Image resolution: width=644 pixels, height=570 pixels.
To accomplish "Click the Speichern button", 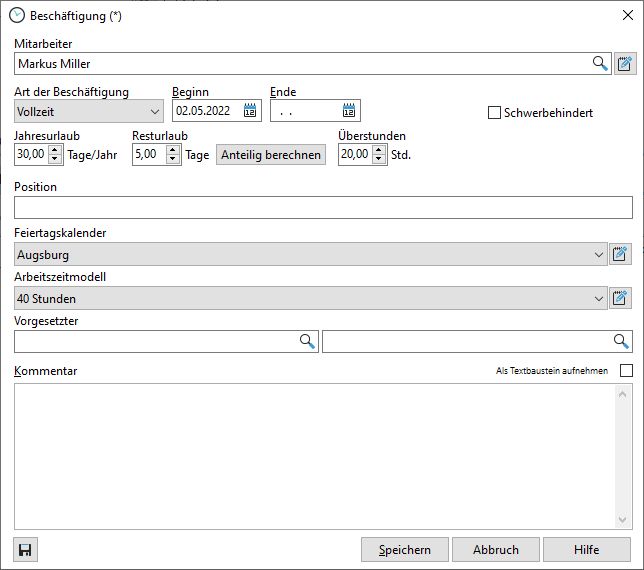I will pyautogui.click(x=405, y=550).
